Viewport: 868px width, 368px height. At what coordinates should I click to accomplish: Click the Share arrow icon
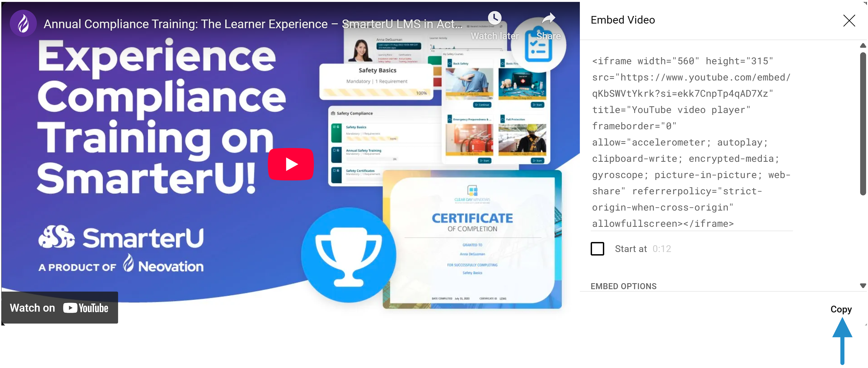(548, 18)
